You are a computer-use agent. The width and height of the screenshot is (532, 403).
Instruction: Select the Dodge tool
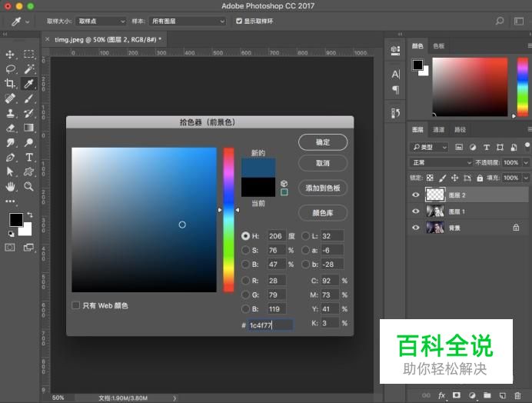click(x=29, y=142)
